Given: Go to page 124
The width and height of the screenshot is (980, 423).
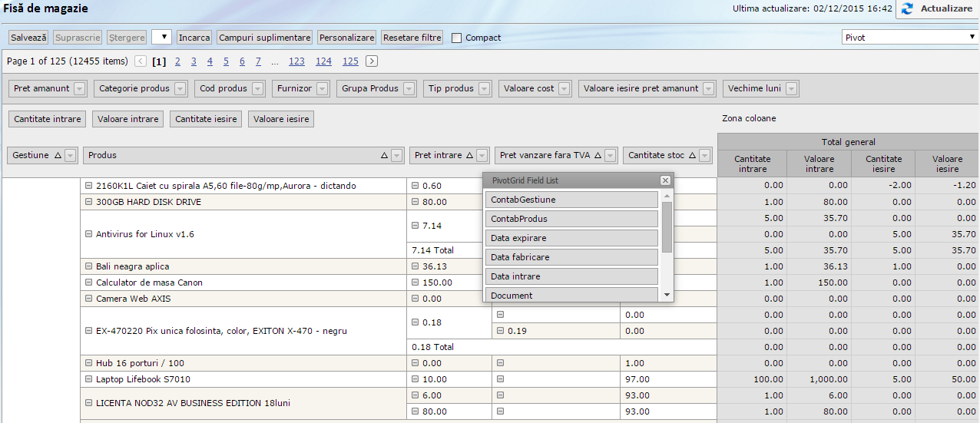Looking at the screenshot, I should 323,61.
